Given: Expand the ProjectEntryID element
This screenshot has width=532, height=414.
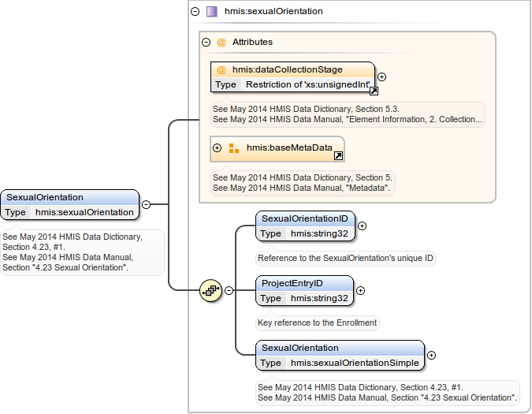Looking at the screenshot, I should [360, 290].
